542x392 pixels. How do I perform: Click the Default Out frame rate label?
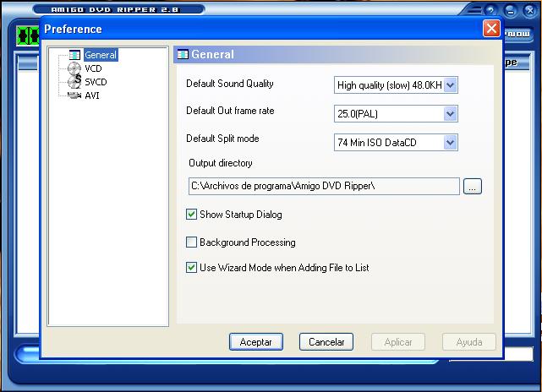(230, 111)
